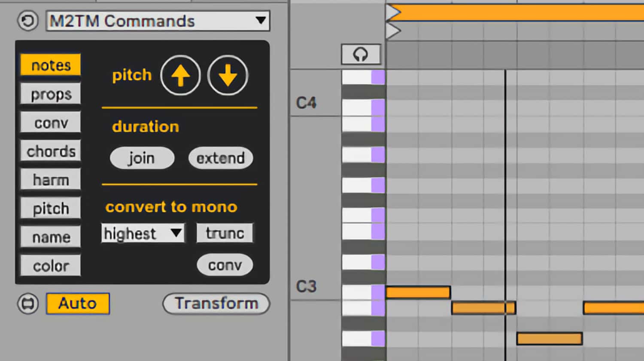Select the orange MIDI note at C3
This screenshot has width=644, height=361.
pyautogui.click(x=418, y=292)
